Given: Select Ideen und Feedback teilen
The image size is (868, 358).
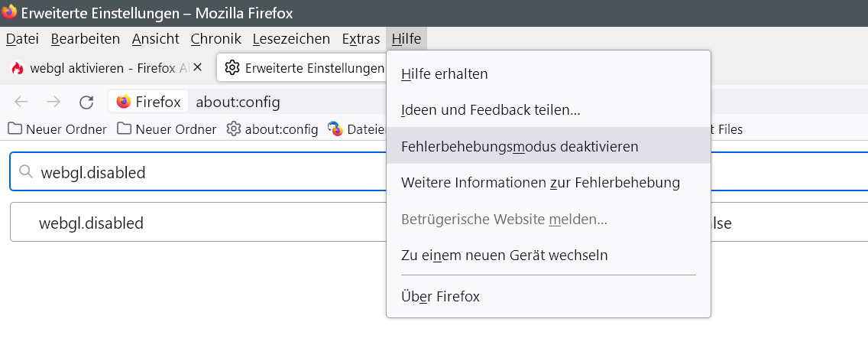Looking at the screenshot, I should [491, 109].
